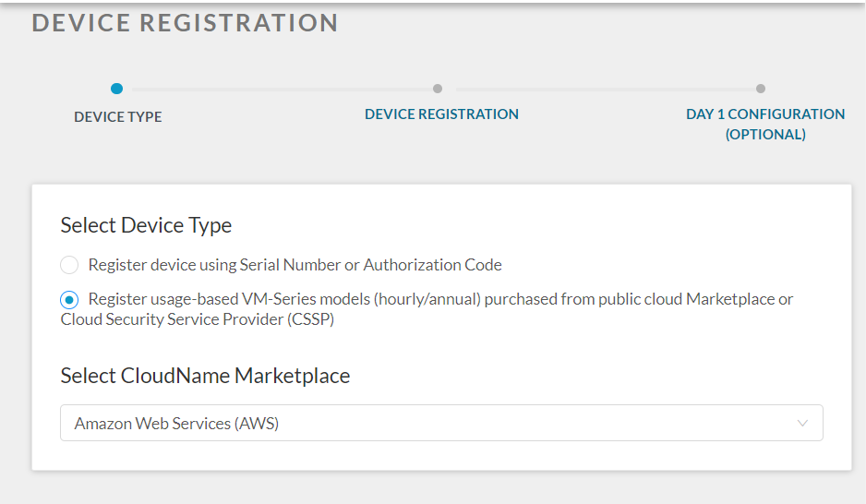Go to the DEVICE TYPE step label
This screenshot has width=866, height=504.
coord(117,117)
